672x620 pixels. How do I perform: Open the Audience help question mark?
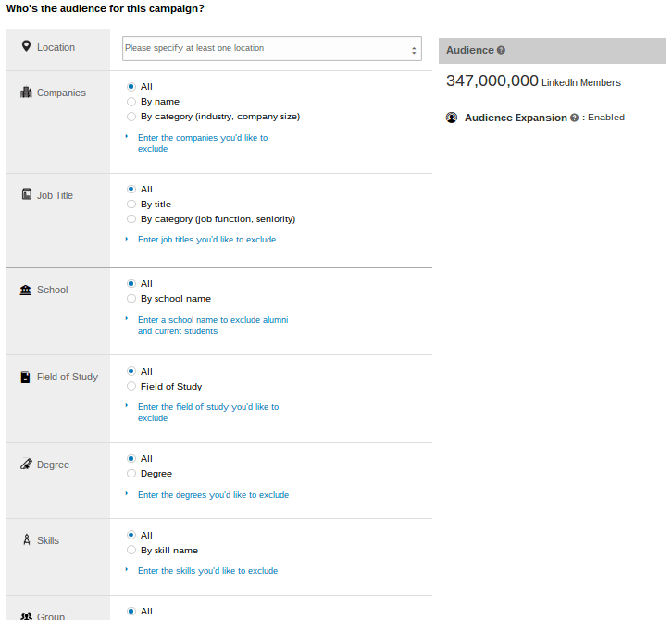[501, 50]
